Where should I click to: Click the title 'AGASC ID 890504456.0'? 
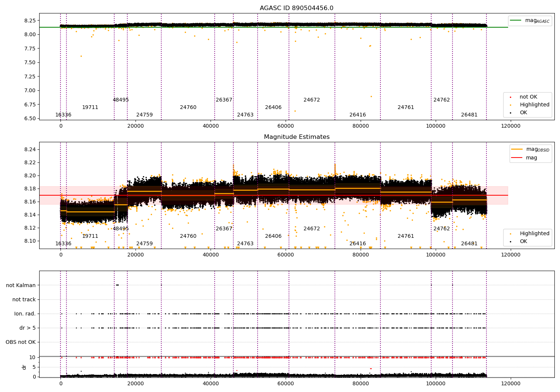click(x=296, y=8)
